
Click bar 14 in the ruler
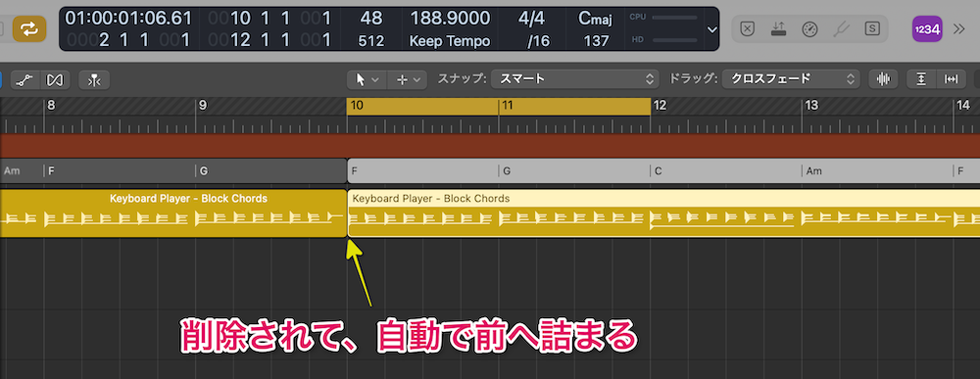(962, 106)
